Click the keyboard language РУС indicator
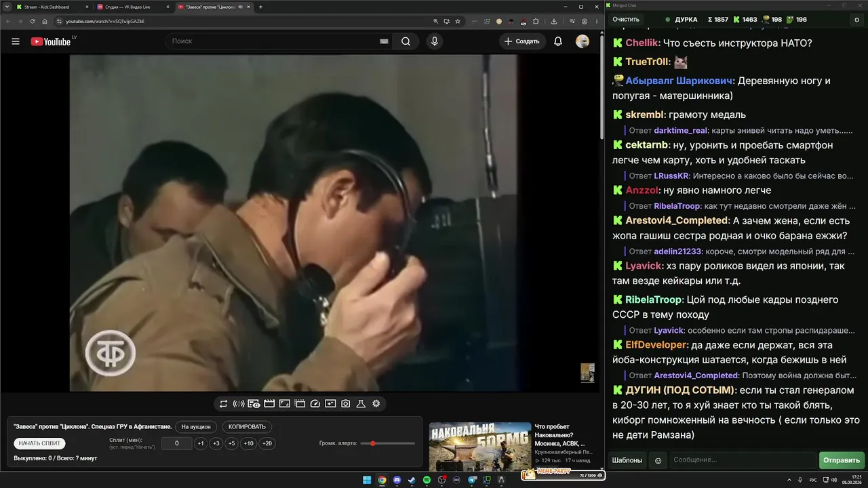Image resolution: width=868 pixels, height=488 pixels. [813, 480]
